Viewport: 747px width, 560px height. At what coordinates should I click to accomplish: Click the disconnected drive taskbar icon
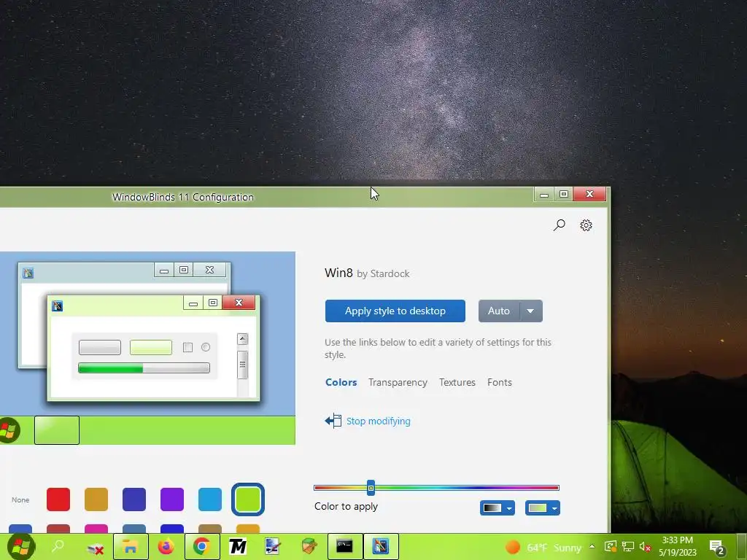(x=96, y=548)
